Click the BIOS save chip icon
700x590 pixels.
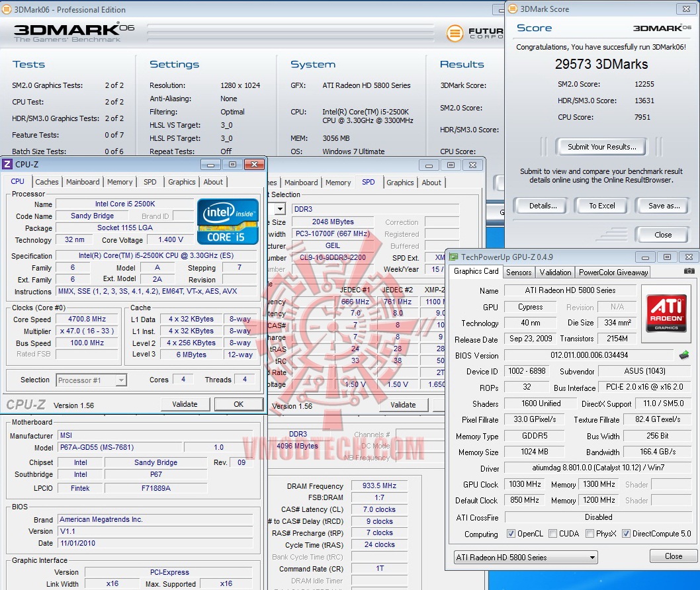click(x=684, y=355)
